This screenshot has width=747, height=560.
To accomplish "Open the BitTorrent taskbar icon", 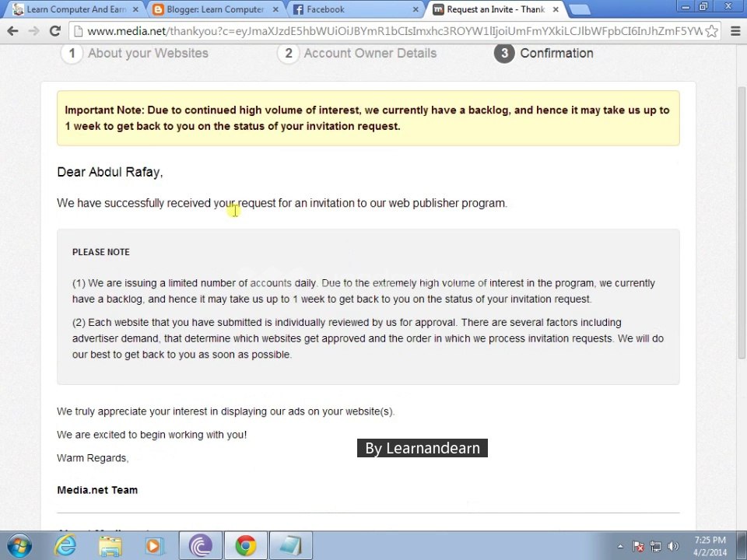I will point(200,546).
